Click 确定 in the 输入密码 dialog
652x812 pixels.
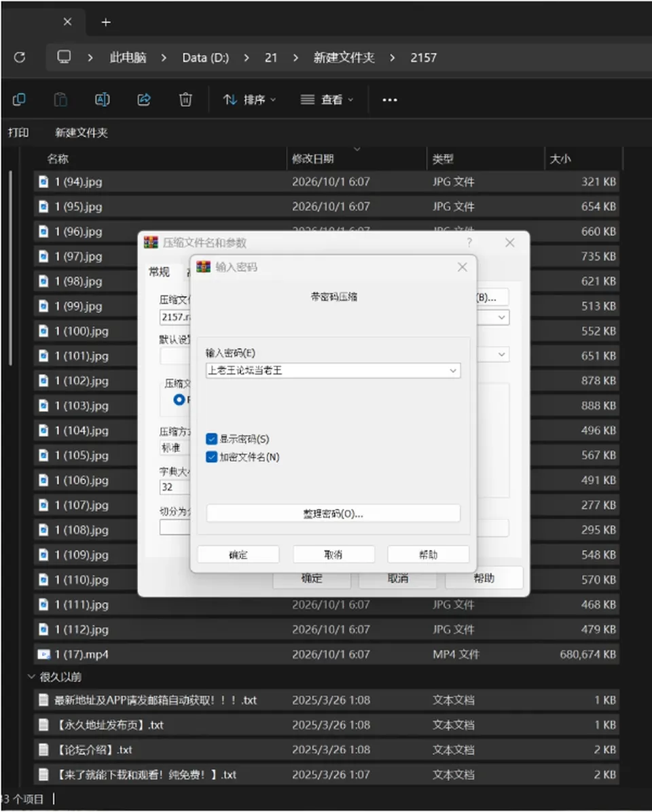238,554
